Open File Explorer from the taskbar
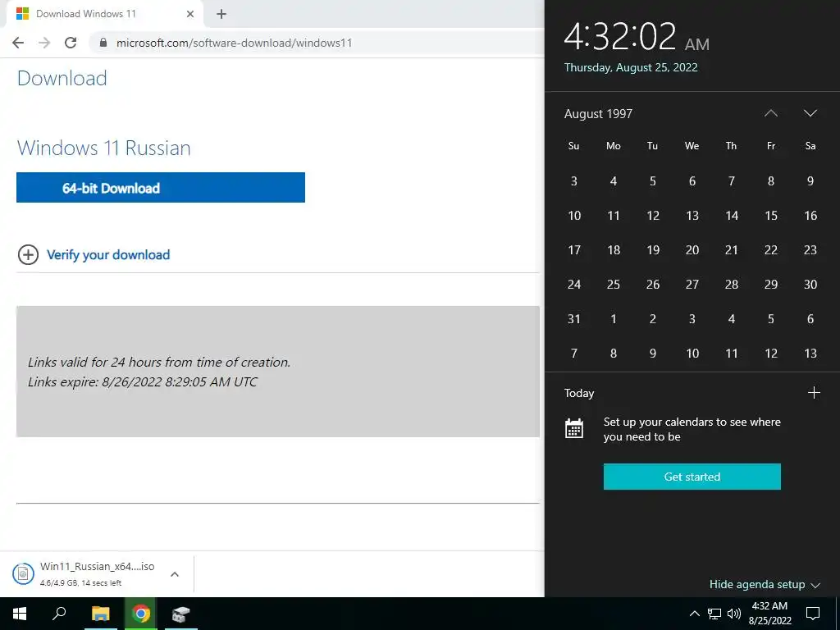Screen dimensions: 840x630 (100, 614)
